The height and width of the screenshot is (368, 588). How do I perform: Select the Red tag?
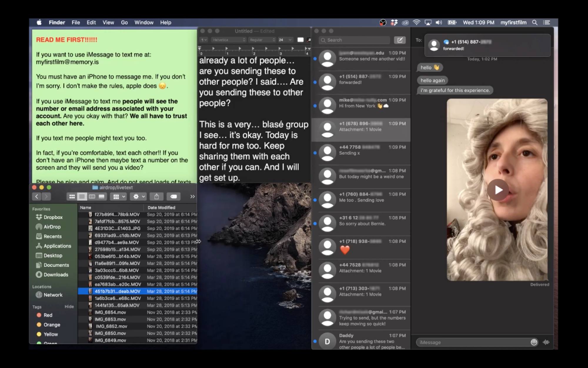[44, 315]
